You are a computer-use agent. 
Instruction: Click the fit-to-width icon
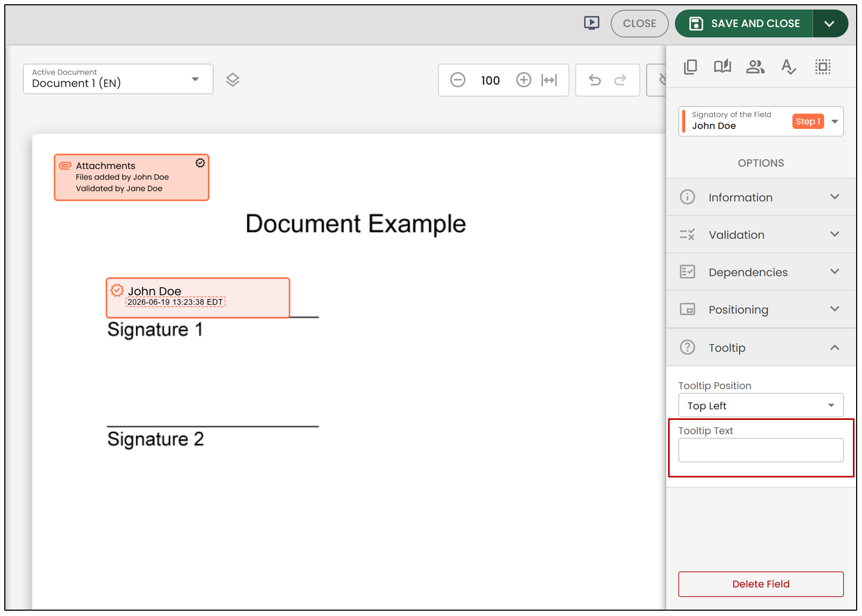(x=549, y=80)
